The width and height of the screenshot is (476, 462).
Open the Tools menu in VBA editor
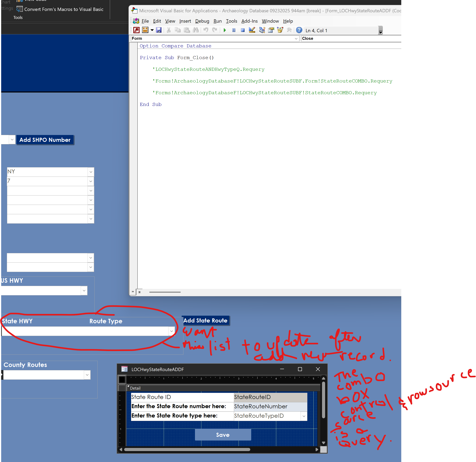[231, 21]
